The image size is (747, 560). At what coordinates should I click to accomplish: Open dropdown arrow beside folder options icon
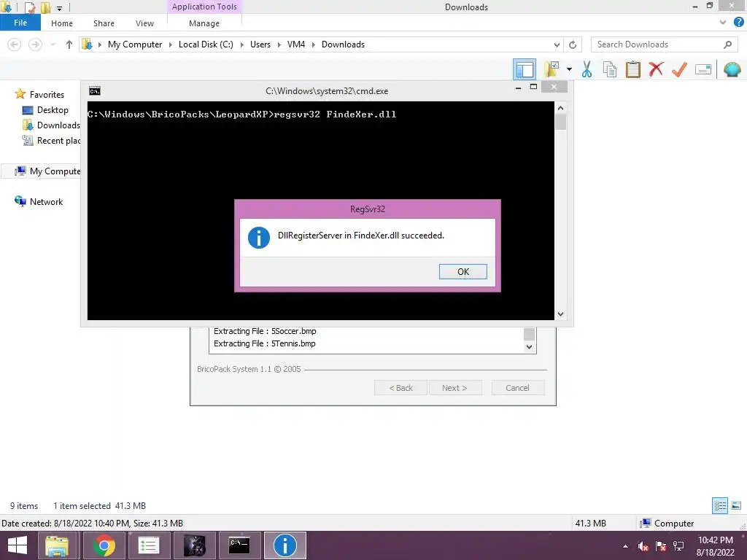[x=569, y=69]
